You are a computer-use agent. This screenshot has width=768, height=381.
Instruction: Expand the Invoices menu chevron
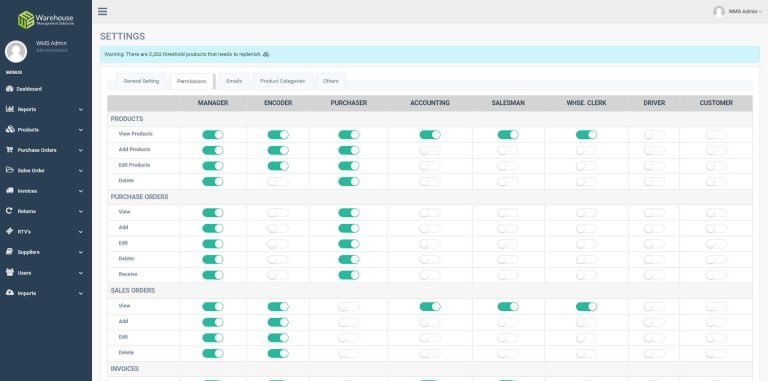click(81, 191)
